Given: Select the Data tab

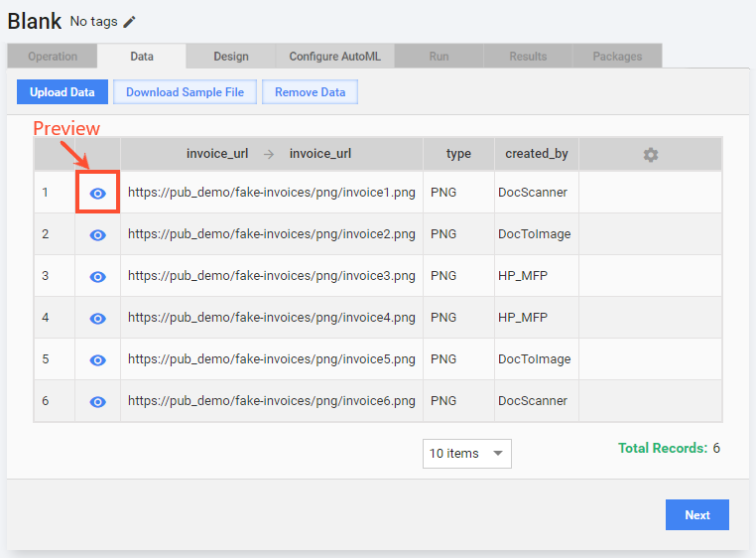Looking at the screenshot, I should click(142, 56).
